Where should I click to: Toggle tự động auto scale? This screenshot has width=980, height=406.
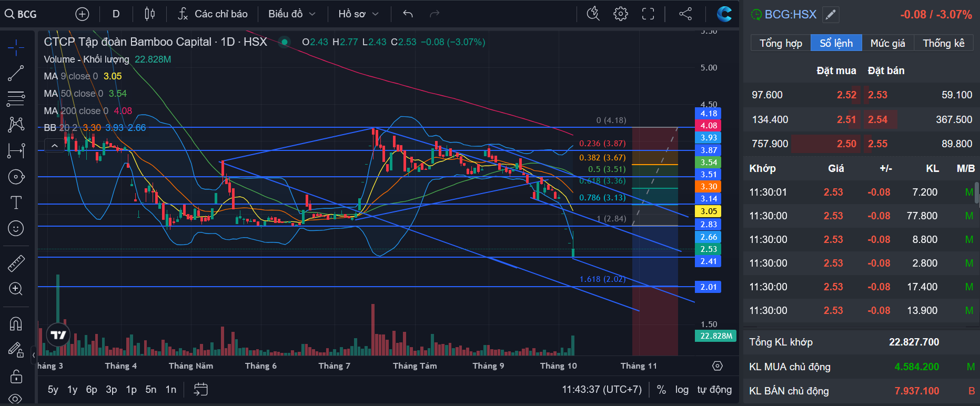714,390
